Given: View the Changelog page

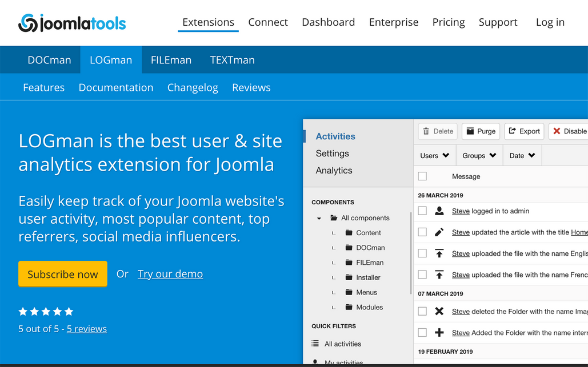Looking at the screenshot, I should [x=193, y=88].
